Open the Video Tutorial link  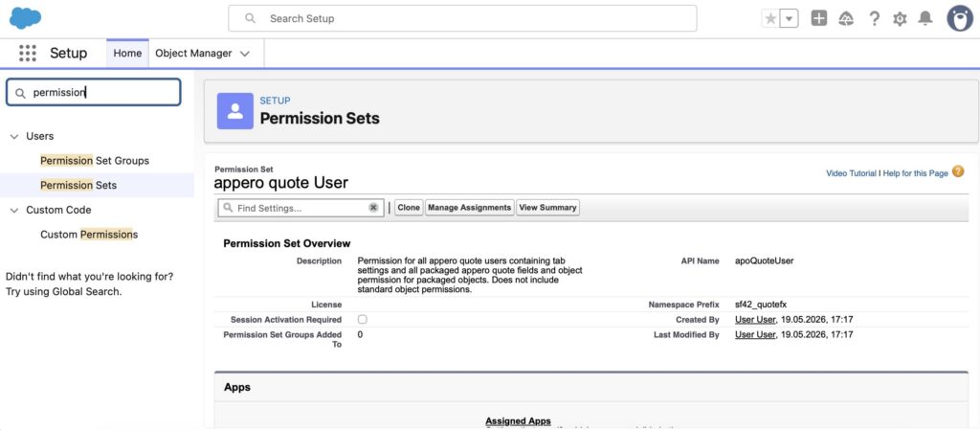tap(851, 173)
